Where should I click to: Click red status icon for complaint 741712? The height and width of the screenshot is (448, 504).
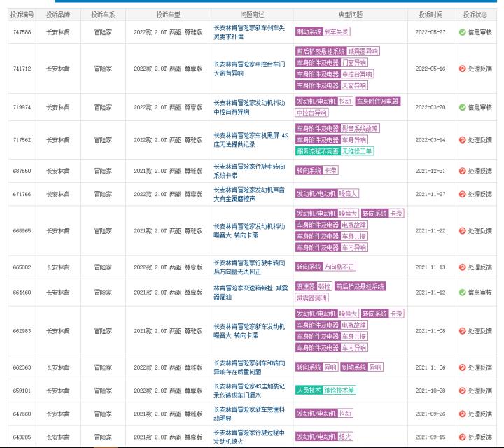point(462,69)
